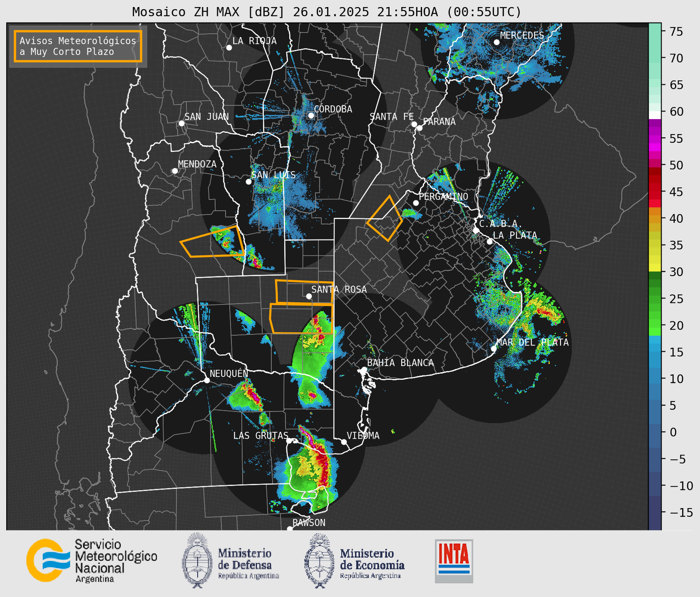The height and width of the screenshot is (597, 700).
Task: Click the orange warning polygon near Pergamino
Action: [x=385, y=219]
